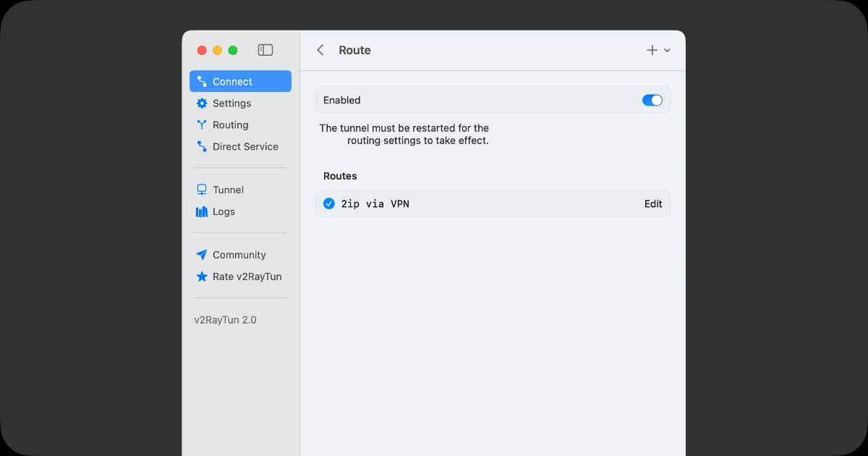The height and width of the screenshot is (456, 868).
Task: Click the Community paper plane icon
Action: tap(202, 255)
